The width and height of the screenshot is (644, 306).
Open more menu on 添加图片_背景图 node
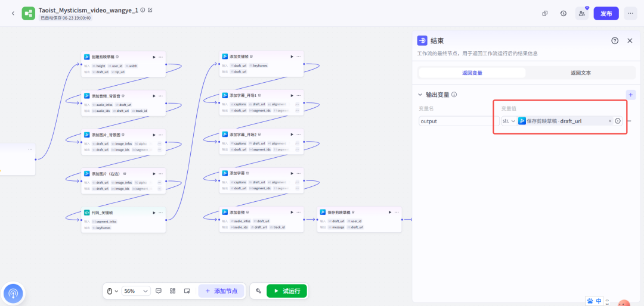[x=160, y=135]
